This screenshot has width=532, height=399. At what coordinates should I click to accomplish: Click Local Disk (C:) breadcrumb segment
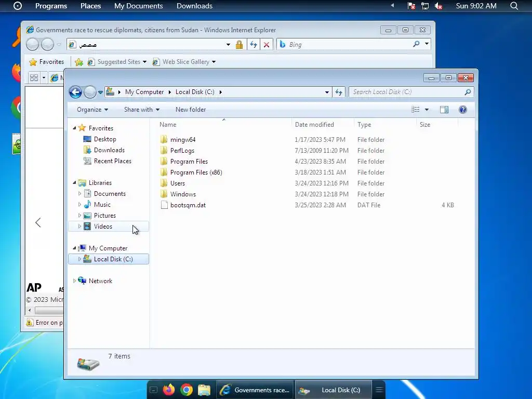click(195, 92)
